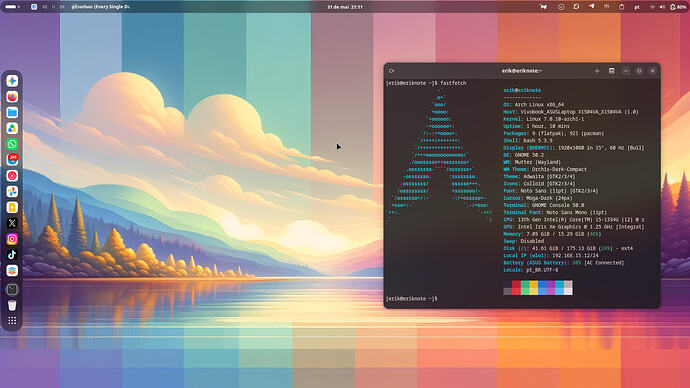
Task: Click the lower terminal prompt [erik@eriknote ~]$
Action: [411, 299]
